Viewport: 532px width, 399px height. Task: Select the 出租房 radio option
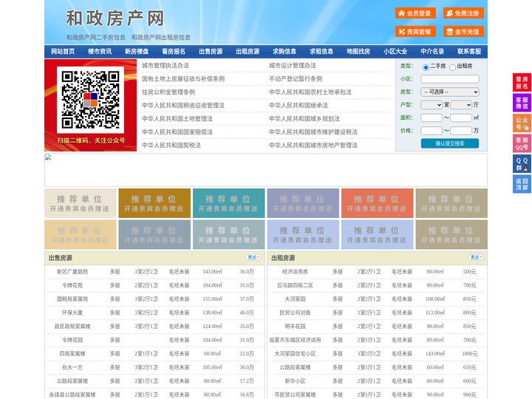[x=452, y=67]
